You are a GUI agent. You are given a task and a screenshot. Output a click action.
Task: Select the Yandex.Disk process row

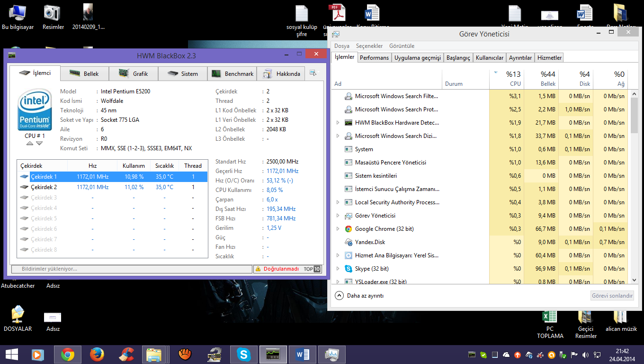pyautogui.click(x=480, y=242)
